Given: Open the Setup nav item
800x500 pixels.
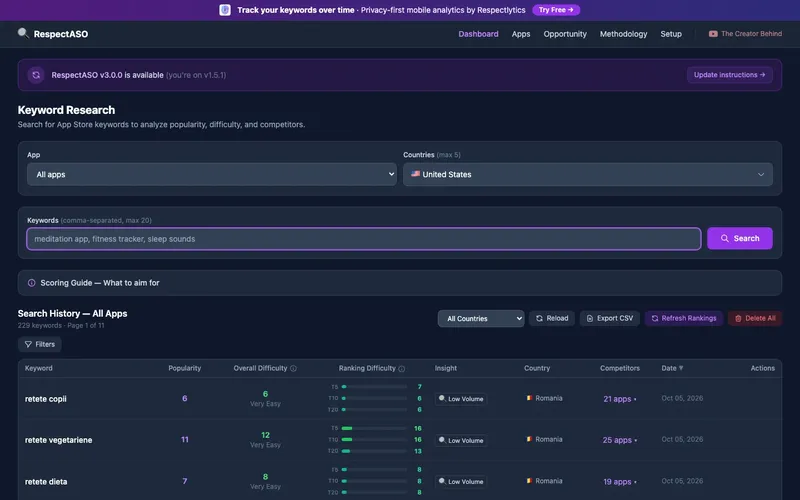Looking at the screenshot, I should pyautogui.click(x=671, y=34).
